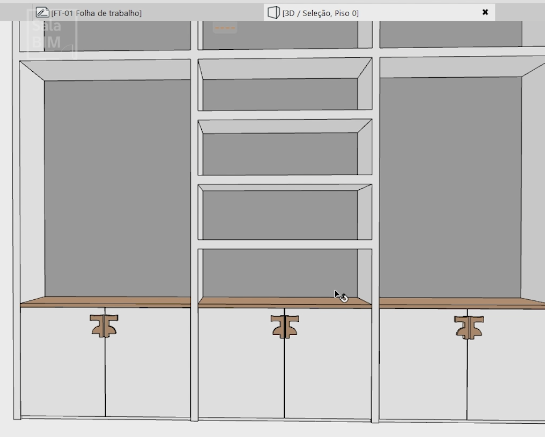Select left door of the middle cabinet

tap(242, 363)
